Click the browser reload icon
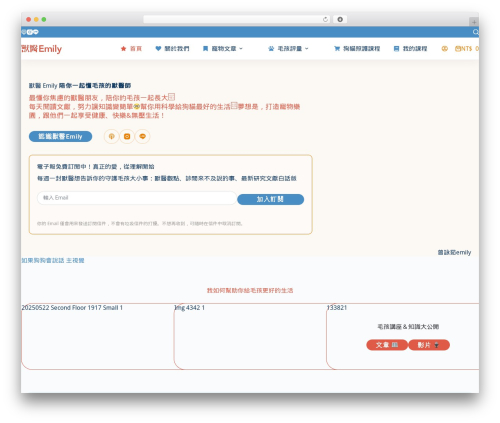The image size is (500, 423). (325, 19)
